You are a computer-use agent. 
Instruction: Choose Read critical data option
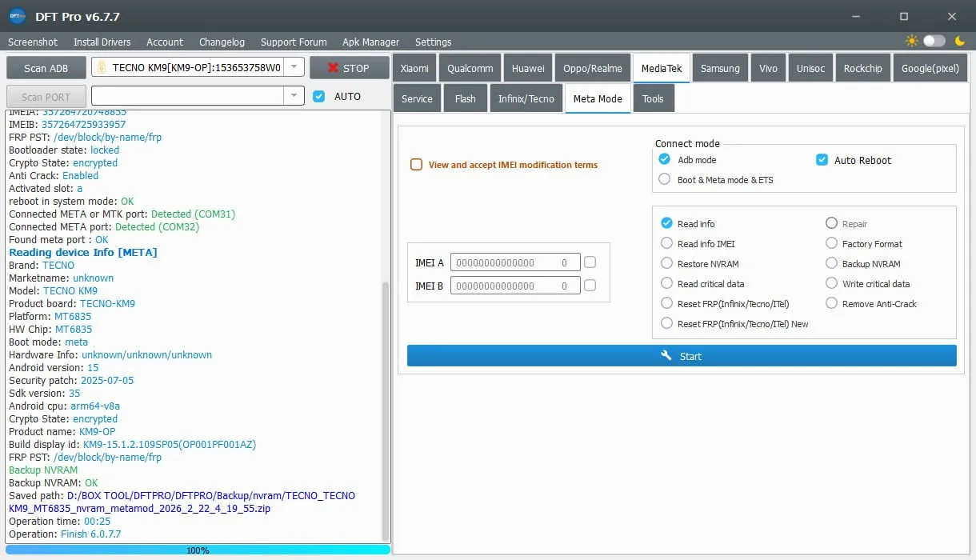tap(666, 283)
